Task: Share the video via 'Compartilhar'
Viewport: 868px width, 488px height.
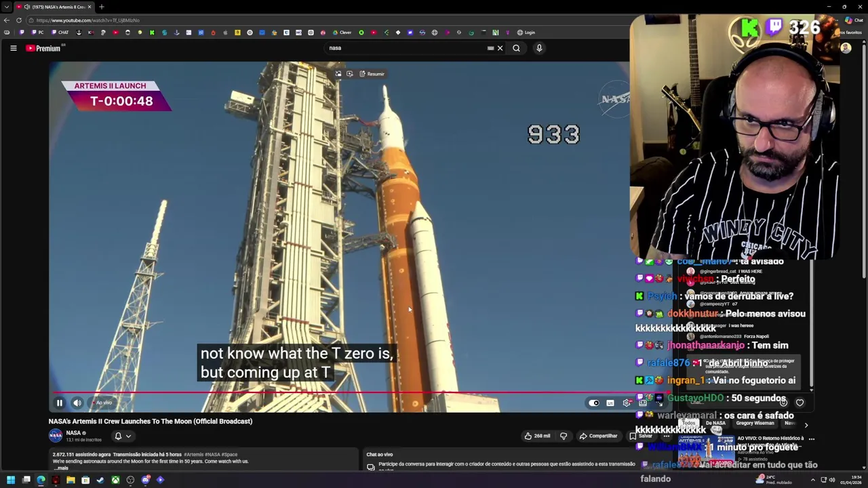Action: [x=598, y=436]
